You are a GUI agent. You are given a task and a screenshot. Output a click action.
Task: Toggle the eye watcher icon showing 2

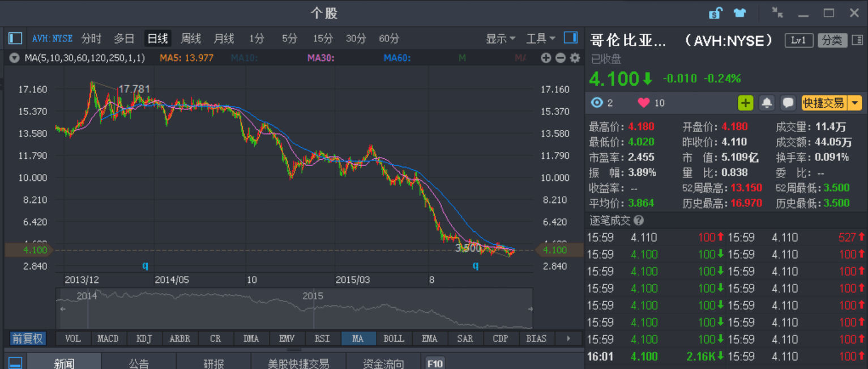click(596, 103)
